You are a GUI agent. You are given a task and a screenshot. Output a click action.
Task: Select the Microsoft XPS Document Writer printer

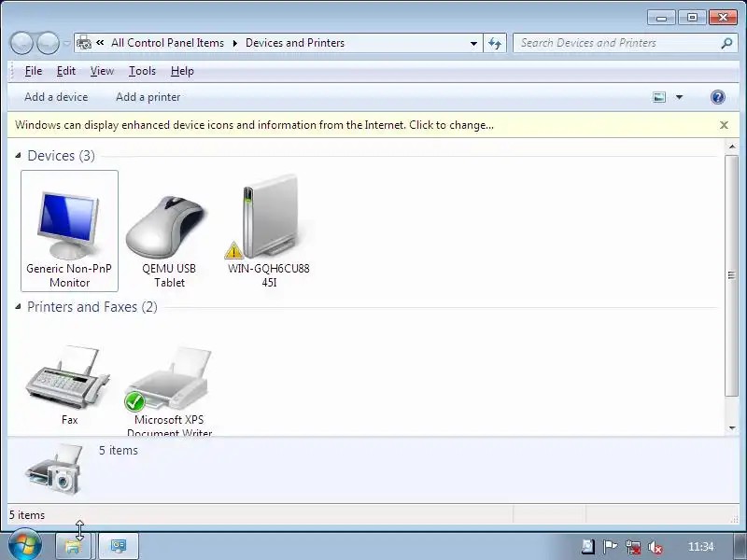(x=169, y=390)
